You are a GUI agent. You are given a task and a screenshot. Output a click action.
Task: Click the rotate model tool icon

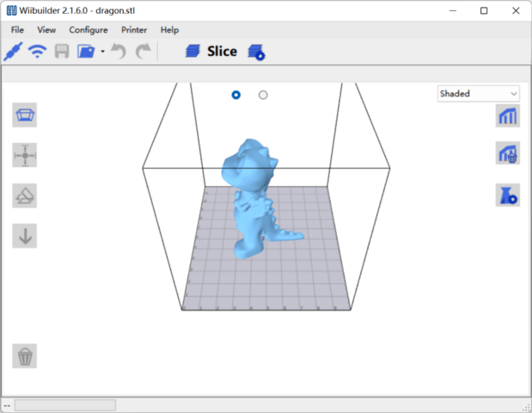[25, 195]
